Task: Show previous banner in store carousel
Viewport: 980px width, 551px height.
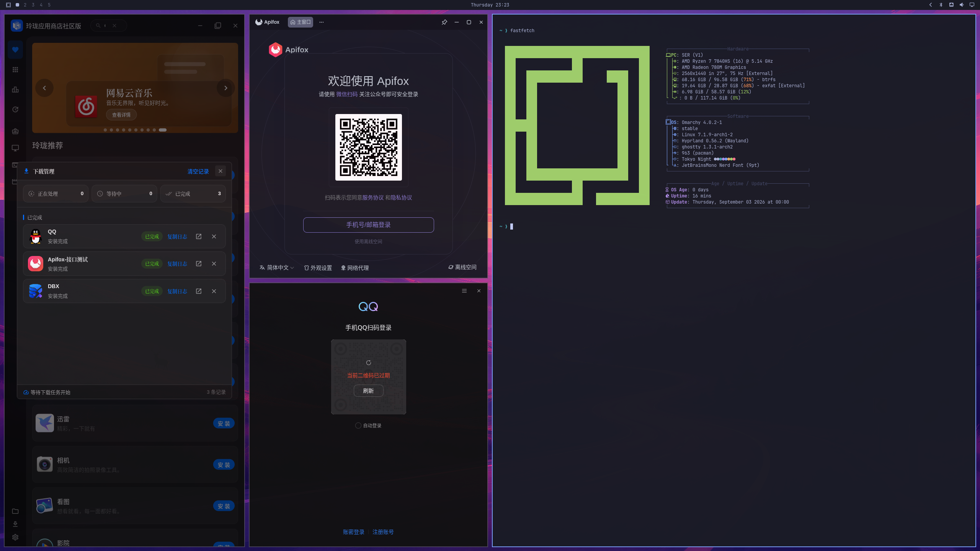Action: tap(44, 88)
